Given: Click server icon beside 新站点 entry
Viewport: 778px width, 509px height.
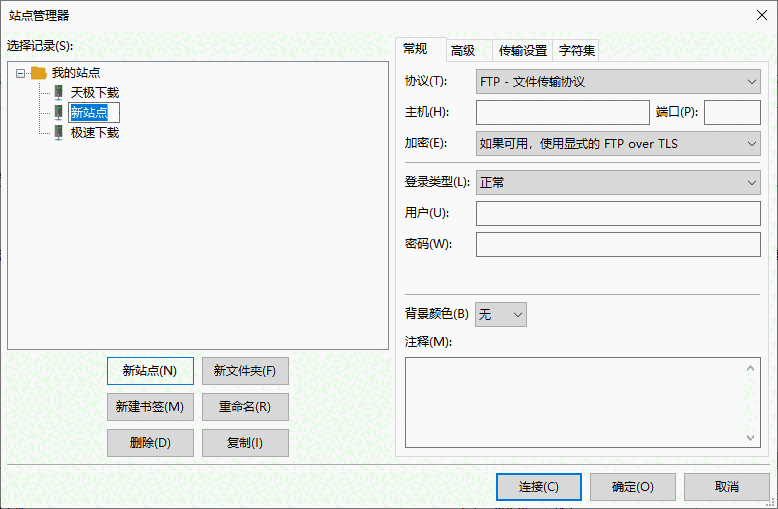Looking at the screenshot, I should 59,113.
